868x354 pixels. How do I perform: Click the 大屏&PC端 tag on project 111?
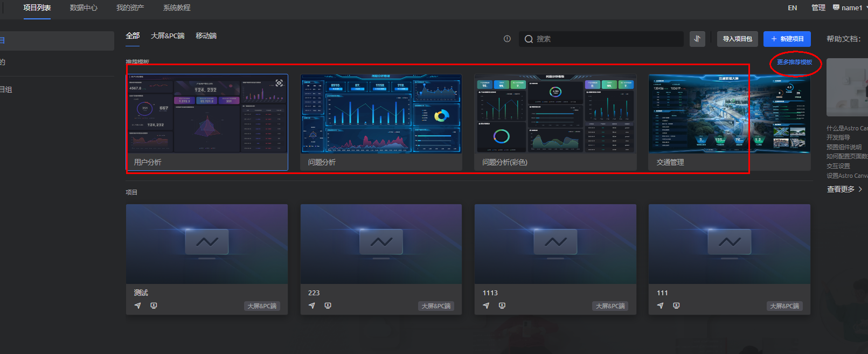(x=784, y=306)
